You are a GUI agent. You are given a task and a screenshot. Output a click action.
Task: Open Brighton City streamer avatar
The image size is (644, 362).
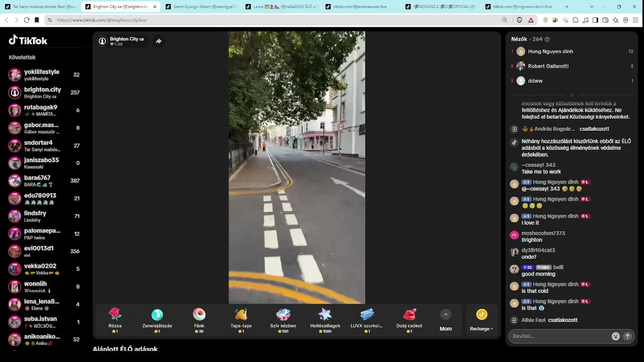pos(102,41)
